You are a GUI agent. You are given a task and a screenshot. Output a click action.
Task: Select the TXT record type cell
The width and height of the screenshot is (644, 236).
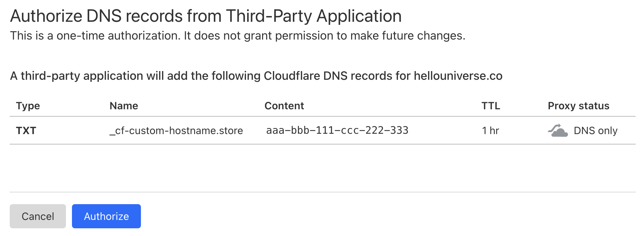click(26, 130)
